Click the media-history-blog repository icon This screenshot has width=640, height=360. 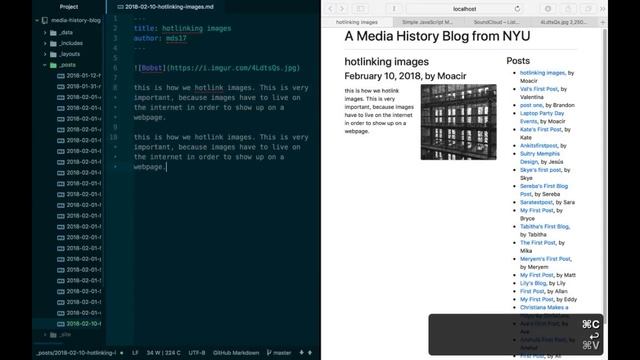(45, 20)
